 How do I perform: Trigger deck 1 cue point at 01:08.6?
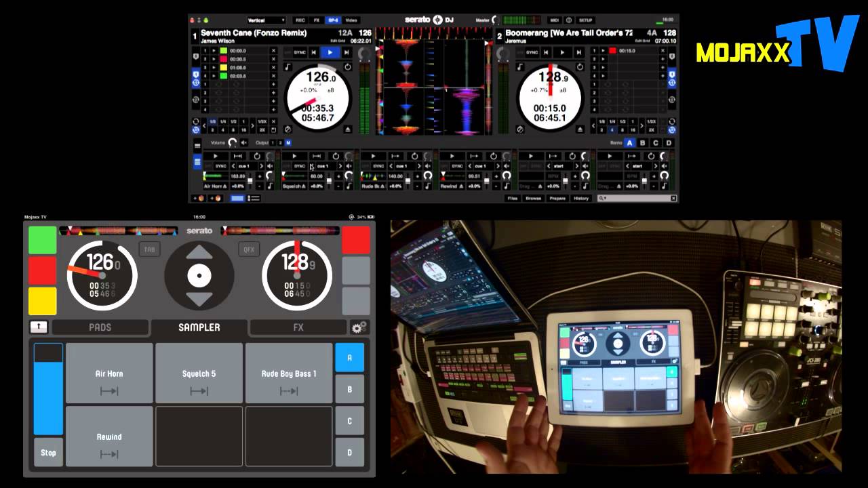(x=214, y=68)
